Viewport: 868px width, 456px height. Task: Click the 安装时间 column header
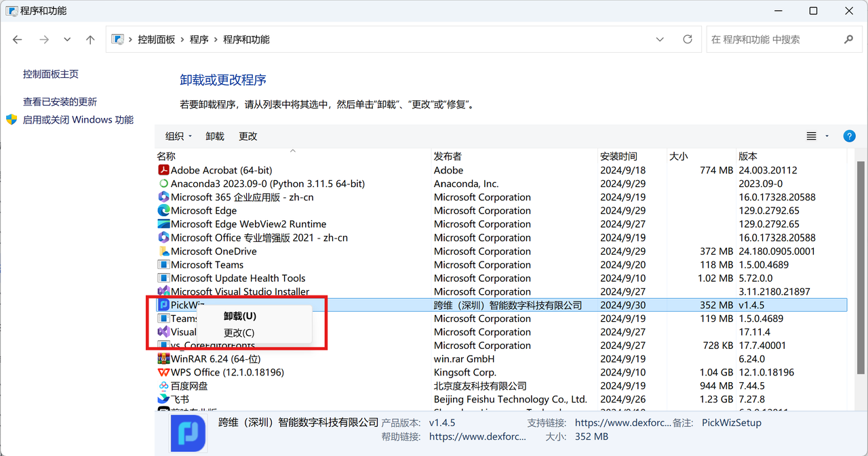click(x=618, y=157)
